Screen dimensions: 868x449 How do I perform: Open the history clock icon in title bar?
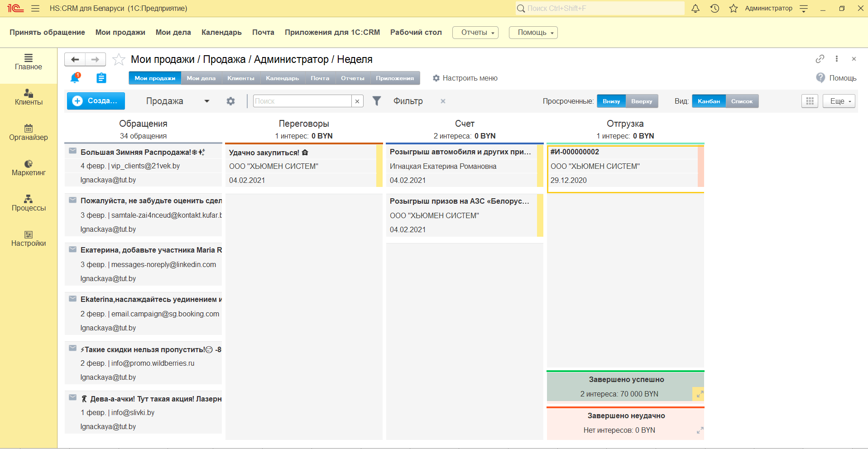[x=715, y=8]
